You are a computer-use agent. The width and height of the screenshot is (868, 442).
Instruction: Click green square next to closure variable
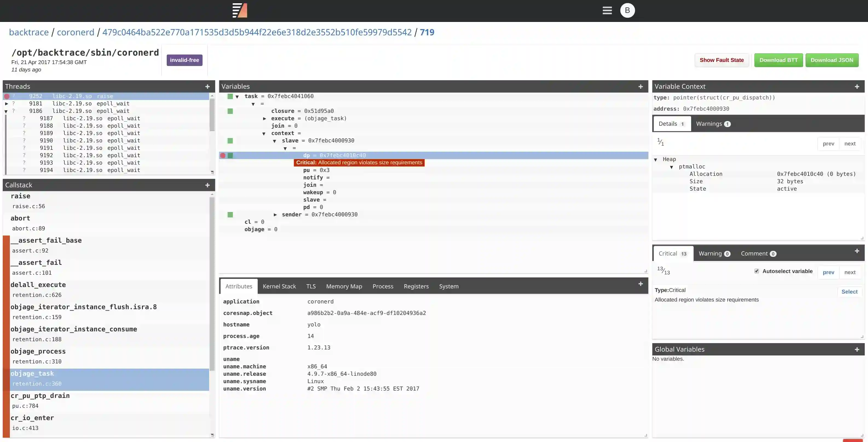pyautogui.click(x=230, y=111)
